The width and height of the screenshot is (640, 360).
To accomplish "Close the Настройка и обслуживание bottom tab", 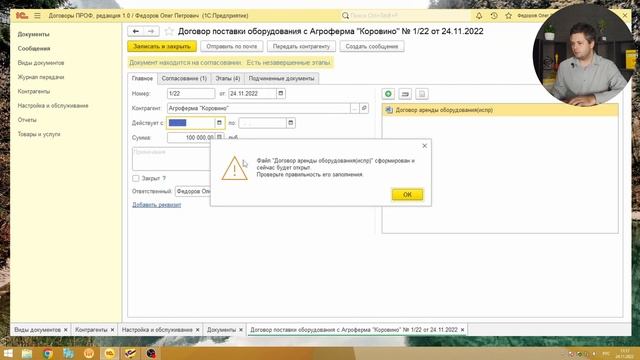I will tap(198, 330).
